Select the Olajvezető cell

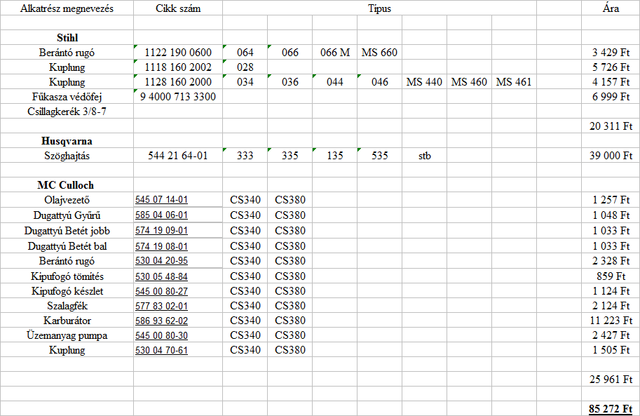tap(67, 200)
